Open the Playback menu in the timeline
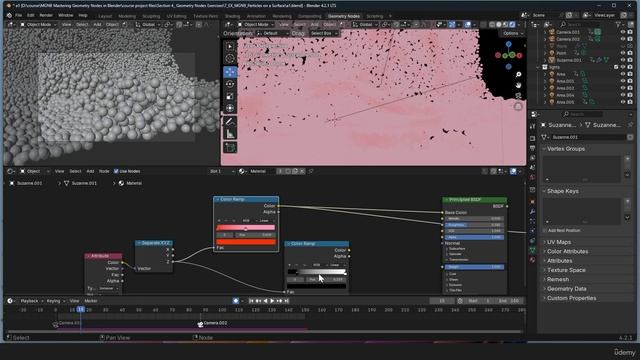The width and height of the screenshot is (640, 360). 29,301
